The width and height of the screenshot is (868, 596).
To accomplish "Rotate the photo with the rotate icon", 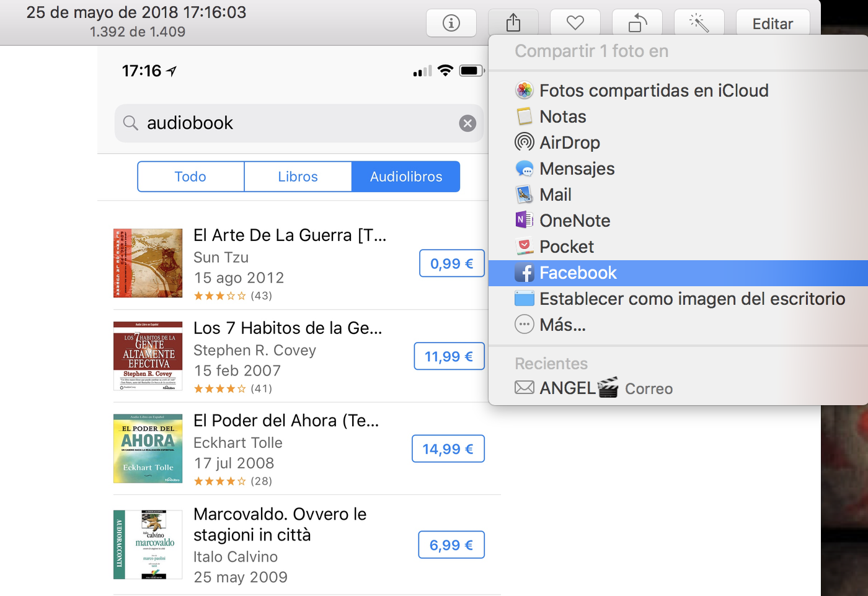I will (x=637, y=24).
